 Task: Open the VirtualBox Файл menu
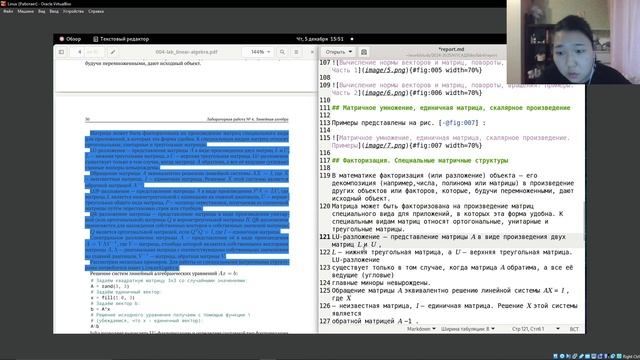click(8, 11)
